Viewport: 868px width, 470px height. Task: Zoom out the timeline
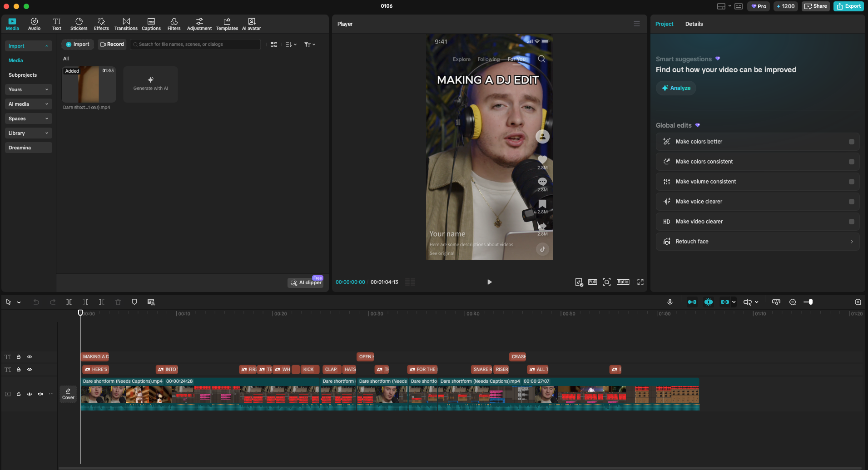793,302
